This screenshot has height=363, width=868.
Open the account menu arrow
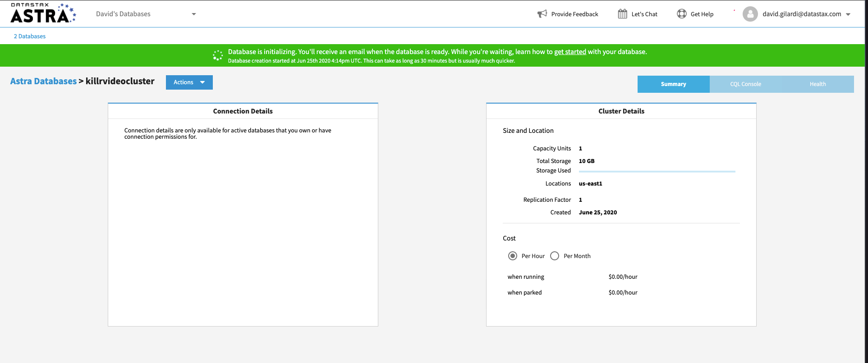(x=848, y=14)
